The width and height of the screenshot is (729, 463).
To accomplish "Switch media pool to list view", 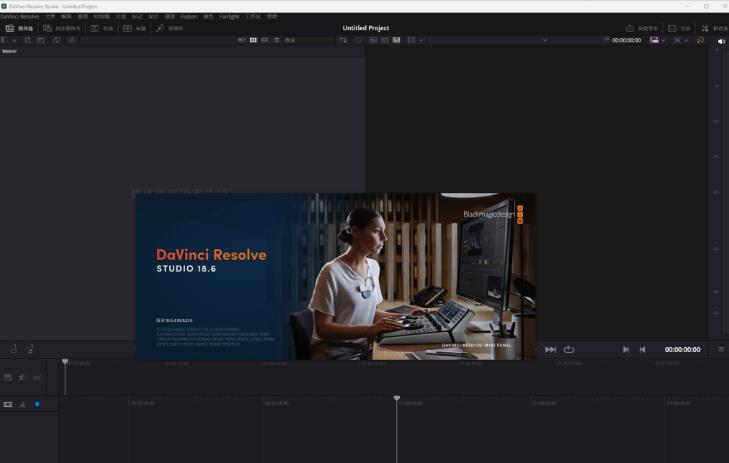I will tap(277, 40).
